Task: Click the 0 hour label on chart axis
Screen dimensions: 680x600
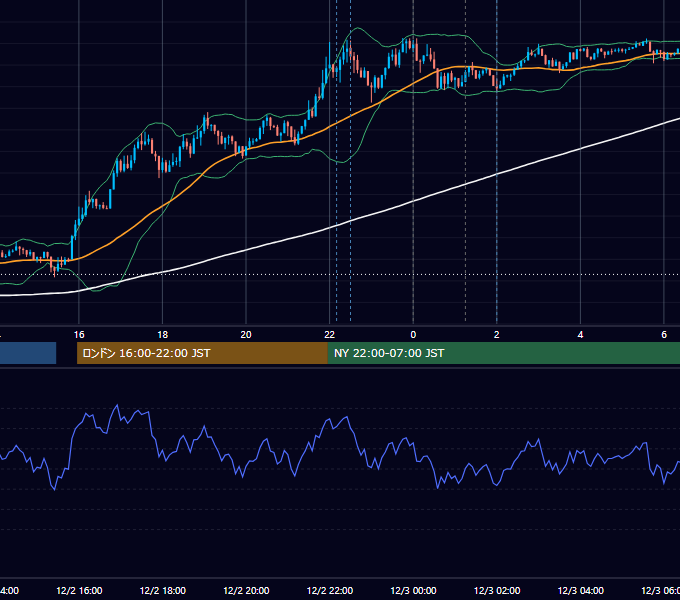Action: (413, 334)
